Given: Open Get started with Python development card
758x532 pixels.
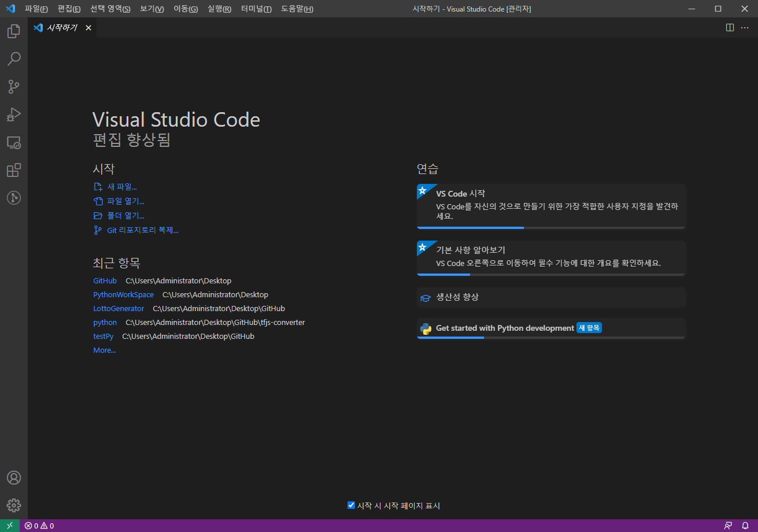Looking at the screenshot, I should (x=551, y=328).
